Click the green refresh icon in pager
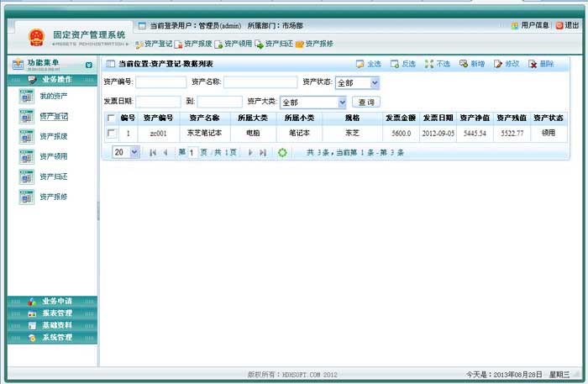 point(283,152)
